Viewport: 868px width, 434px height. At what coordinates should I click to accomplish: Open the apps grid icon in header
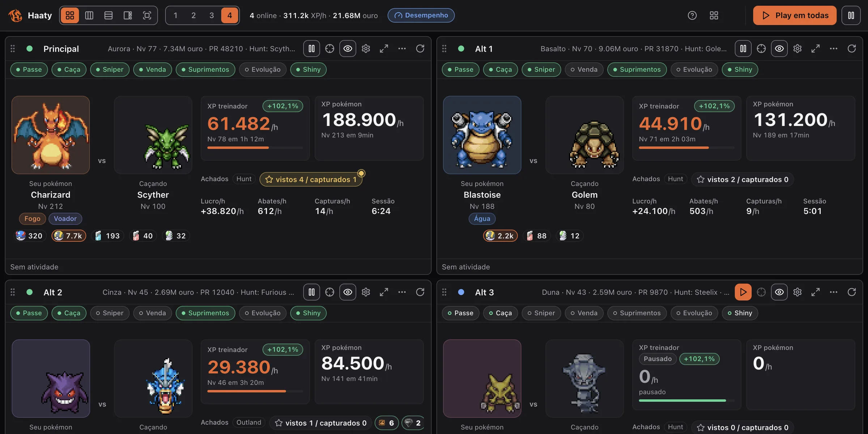click(714, 15)
